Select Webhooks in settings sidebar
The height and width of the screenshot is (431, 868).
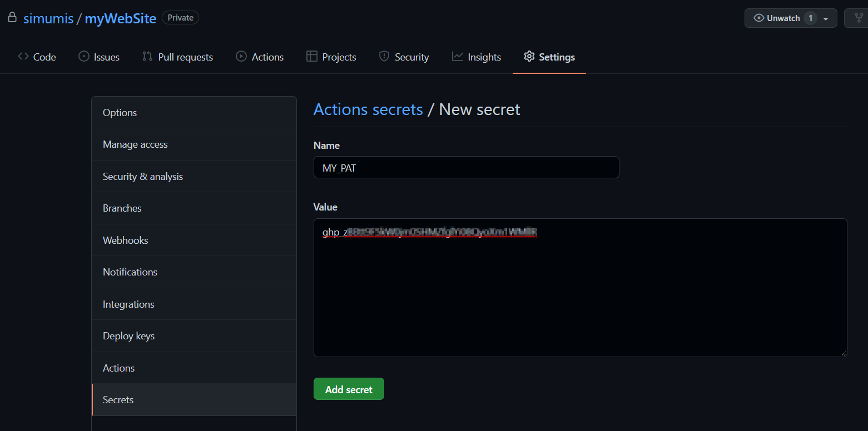coord(126,240)
